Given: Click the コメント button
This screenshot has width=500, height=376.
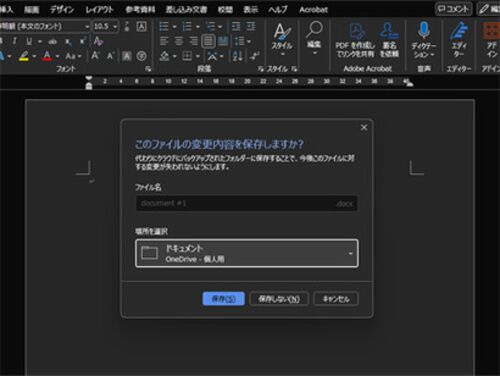Looking at the screenshot, I should tap(453, 9).
